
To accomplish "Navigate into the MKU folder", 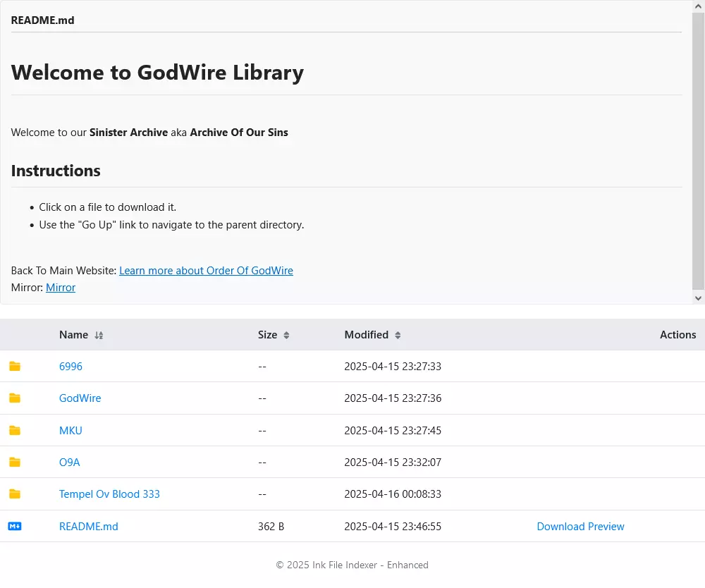I will [70, 431].
